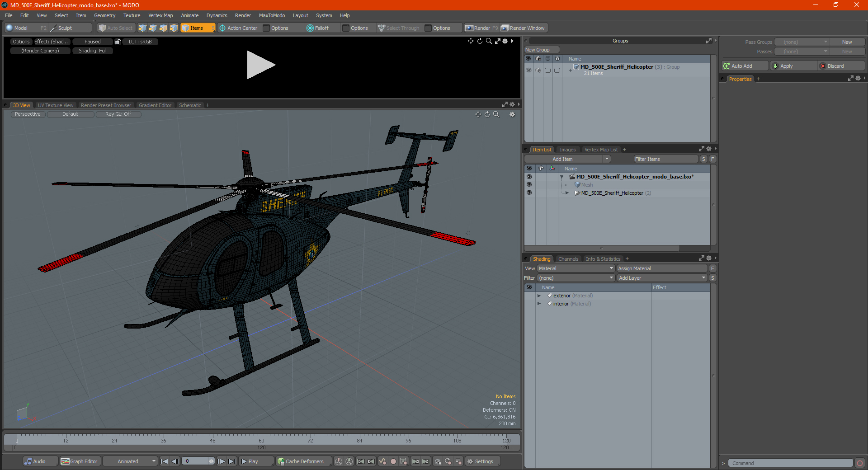Click the Materials selection mode cube icon
Screen dimensions: 868x470
pyautogui.click(x=174, y=28)
